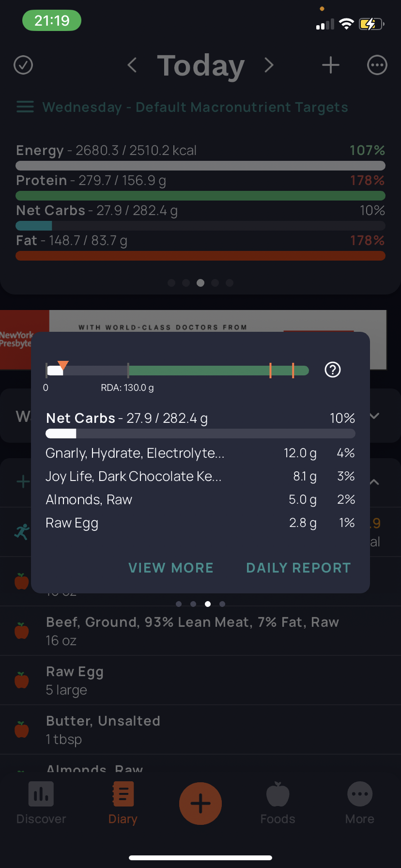The height and width of the screenshot is (868, 401).
Task: Click VIEW MORE in Net Carbs popup
Action: point(171,568)
